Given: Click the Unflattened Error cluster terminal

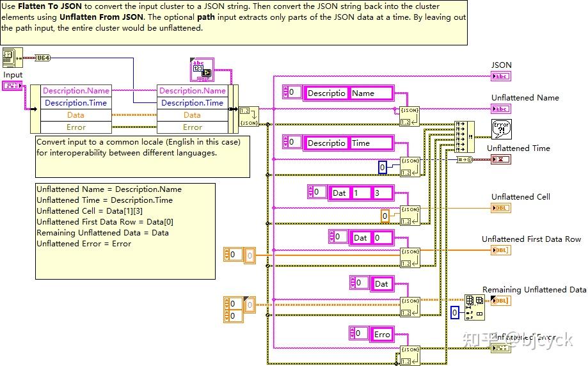Looking at the screenshot, I should (501, 348).
